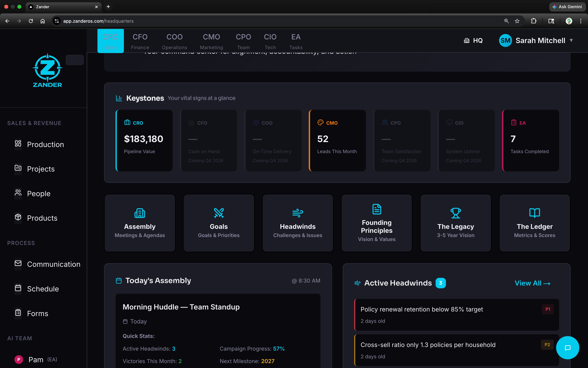This screenshot has height=368, width=588.
Task: Open the Communication envelope icon
Action: [18, 263]
